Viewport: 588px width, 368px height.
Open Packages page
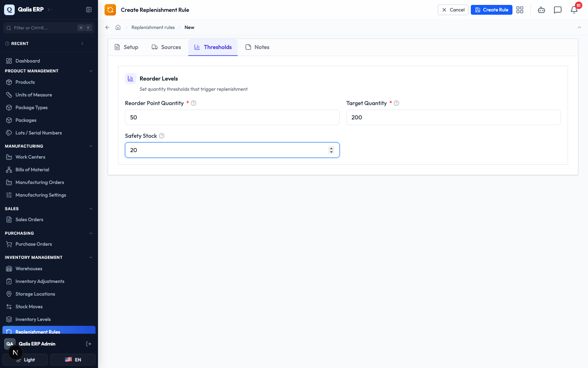[49, 120]
